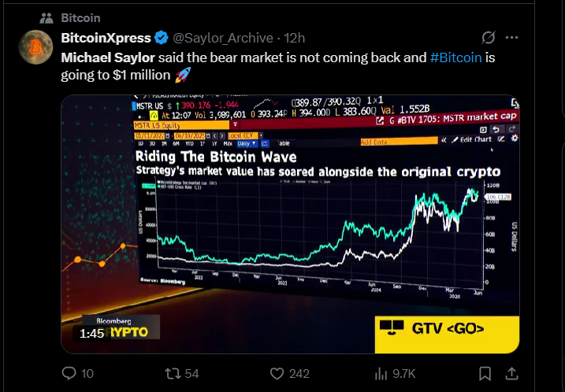The height and width of the screenshot is (392, 565).
Task: Open the BitcoinXpress display name link
Action: [x=106, y=38]
